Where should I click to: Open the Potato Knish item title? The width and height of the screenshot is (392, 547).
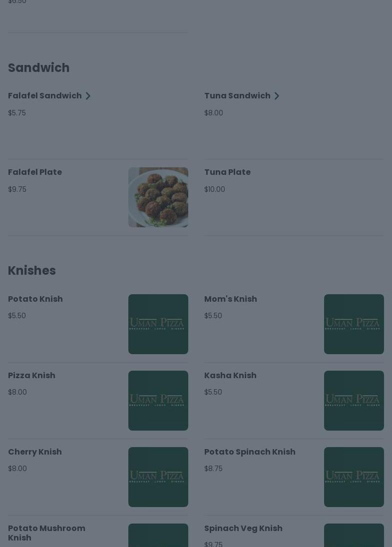point(35,299)
